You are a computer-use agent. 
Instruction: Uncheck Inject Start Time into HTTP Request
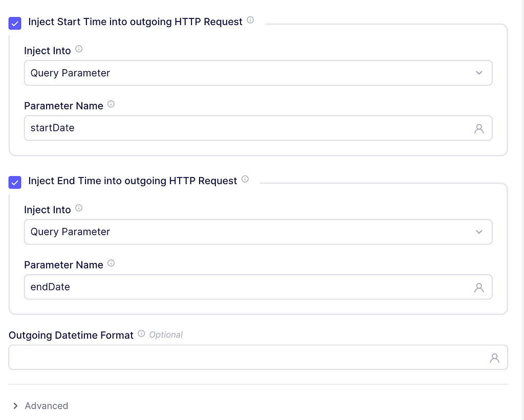15,24
